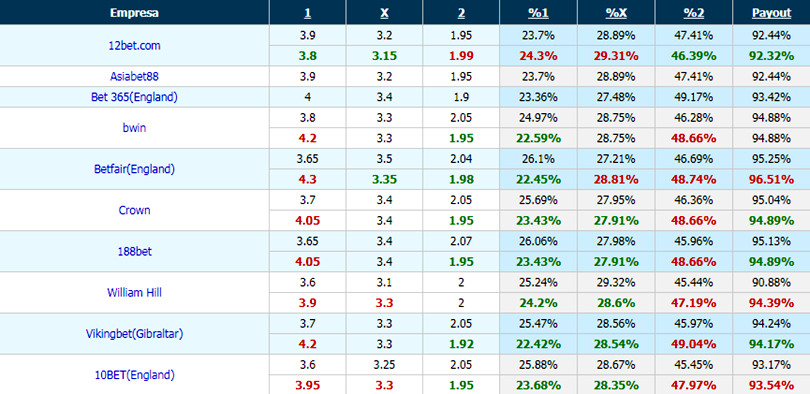Open the Betfair(England) link
This screenshot has width=810, height=394.
click(134, 169)
